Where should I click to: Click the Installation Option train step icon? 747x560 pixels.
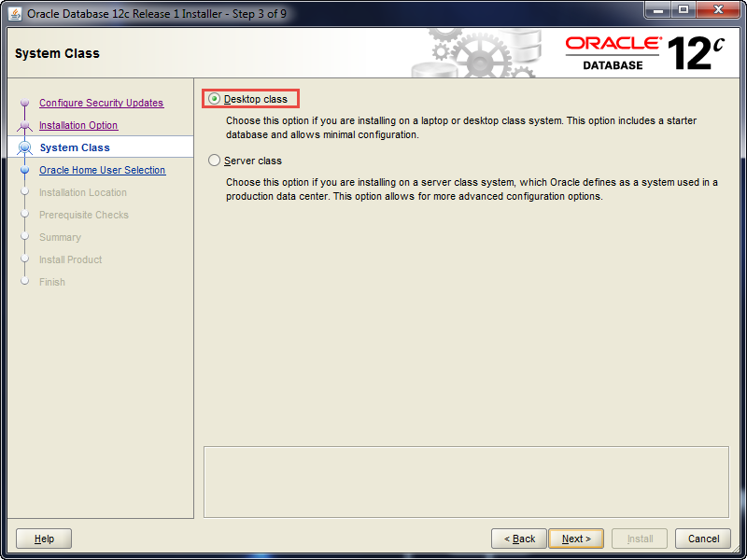click(26, 125)
